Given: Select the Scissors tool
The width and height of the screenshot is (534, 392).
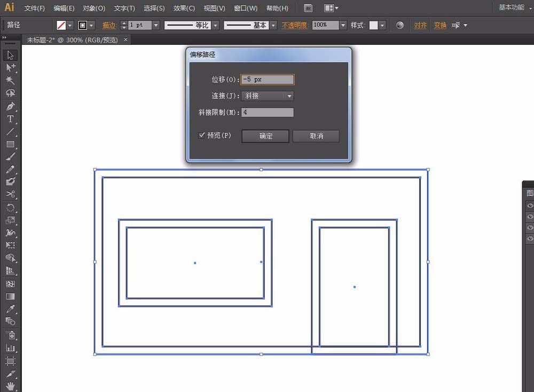Looking at the screenshot, I should tap(10, 194).
